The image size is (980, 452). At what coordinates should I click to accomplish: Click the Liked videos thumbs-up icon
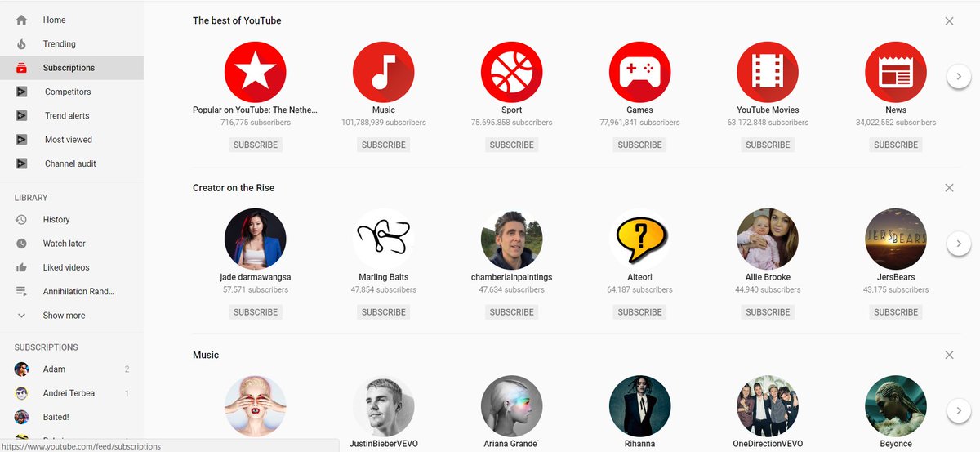(x=22, y=267)
